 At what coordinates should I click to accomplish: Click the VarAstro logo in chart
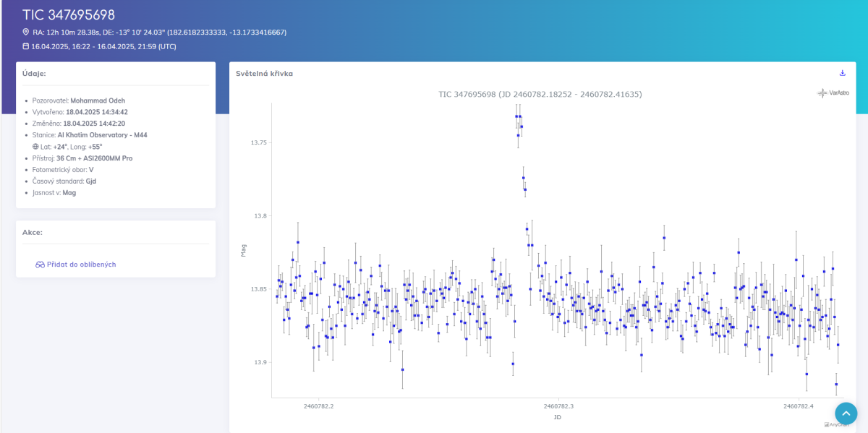[x=833, y=93]
